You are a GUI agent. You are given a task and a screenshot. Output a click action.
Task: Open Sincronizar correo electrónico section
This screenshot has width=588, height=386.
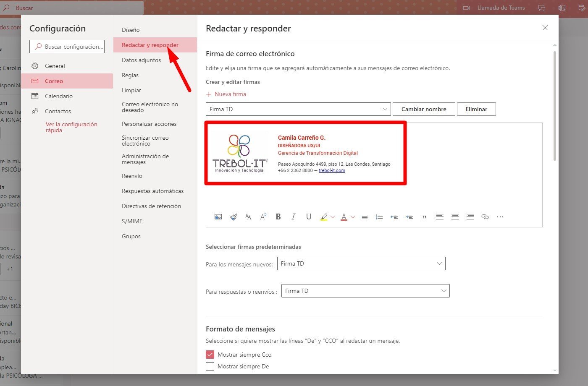point(155,141)
